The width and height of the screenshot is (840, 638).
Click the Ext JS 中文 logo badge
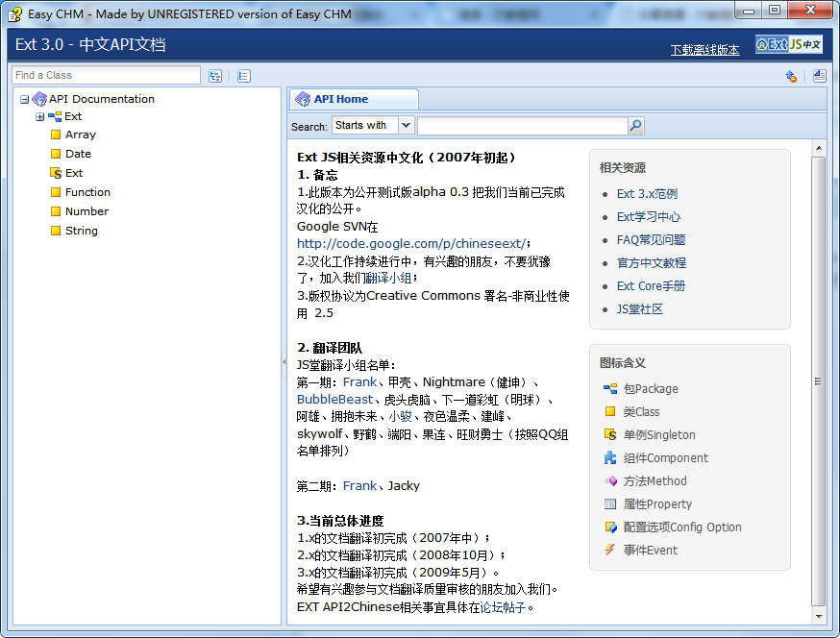tap(788, 44)
